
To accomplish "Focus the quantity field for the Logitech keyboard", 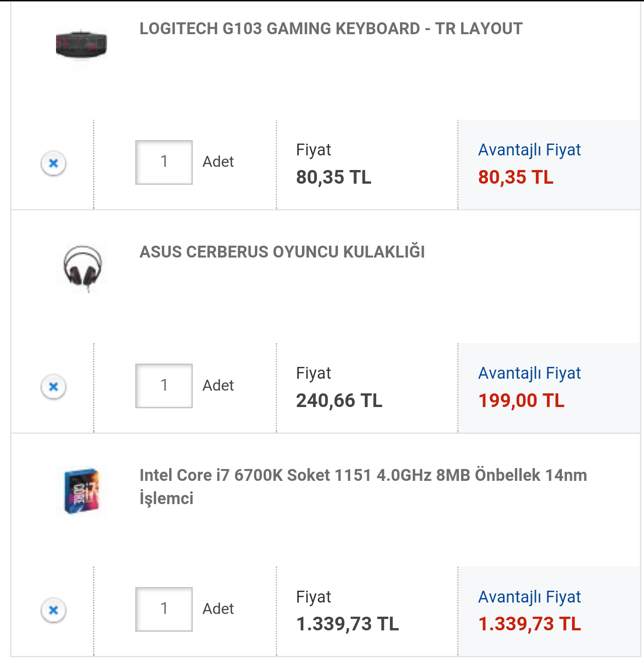I will tap(164, 162).
